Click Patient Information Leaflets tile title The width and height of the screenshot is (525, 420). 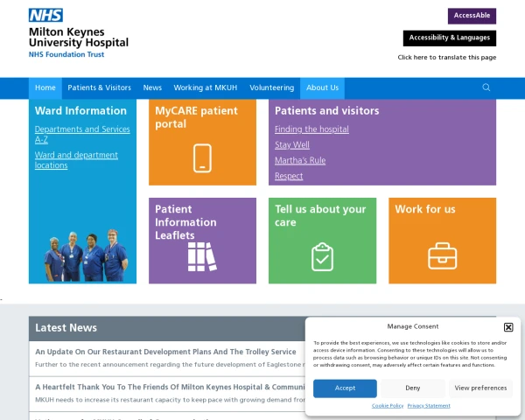pyautogui.click(x=185, y=222)
